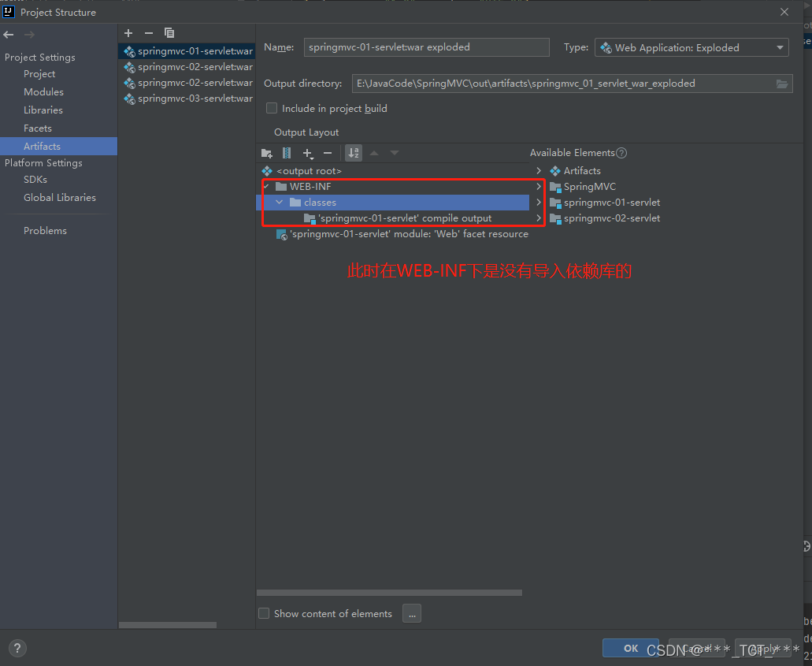Create archive in output layout
This screenshot has height=666, width=812.
(287, 153)
